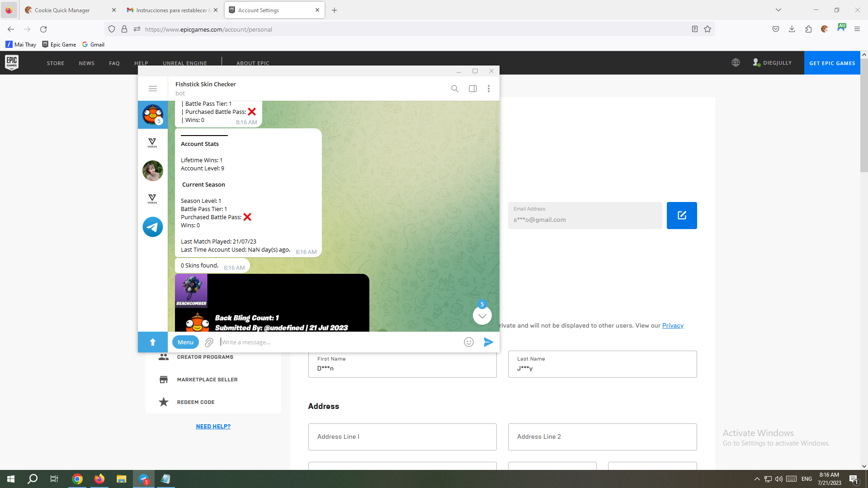This screenshot has width=868, height=488.
Task: Open first Venus chat in sidebar
Action: [x=152, y=143]
